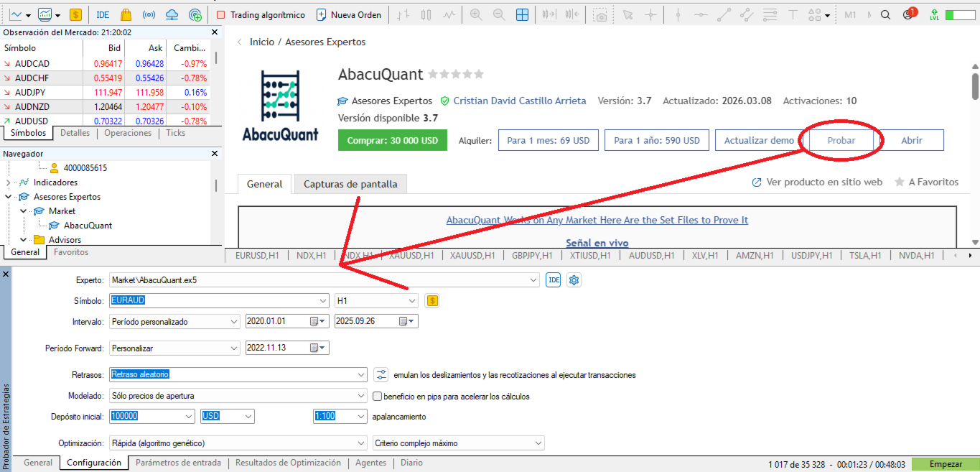Screen dimensions: 980x472
Task: Select AbacuQuant in Navigator tree
Action: (x=88, y=226)
